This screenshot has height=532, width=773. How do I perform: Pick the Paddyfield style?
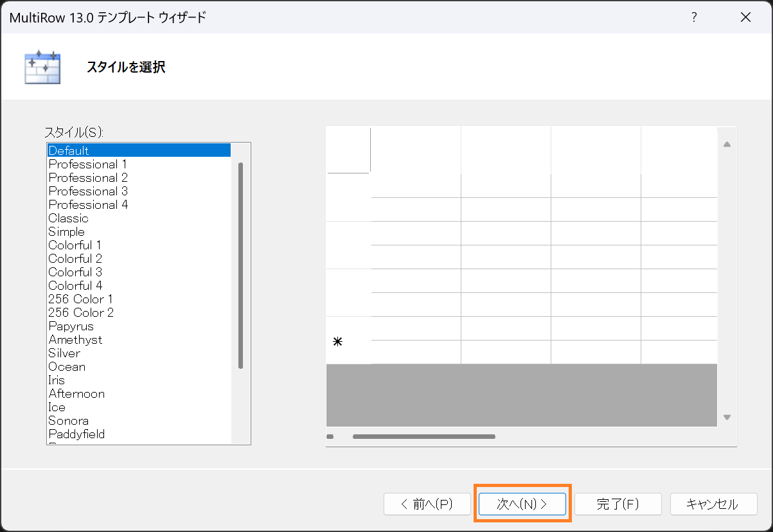[139, 434]
